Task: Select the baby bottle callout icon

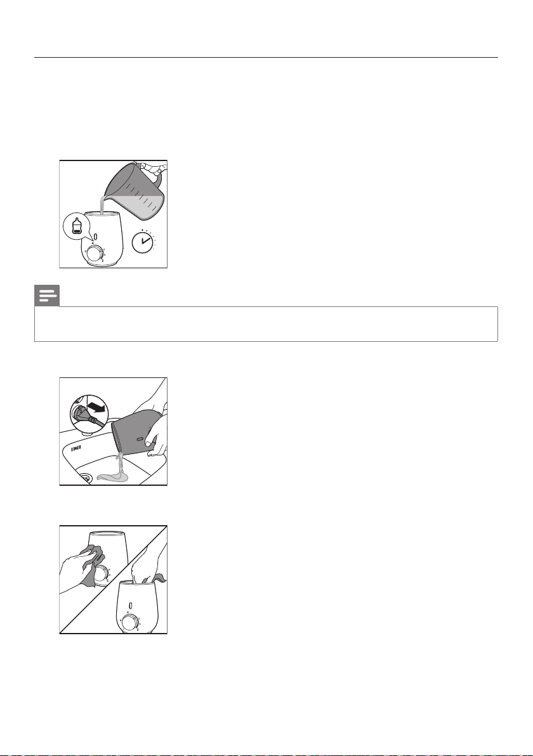Action: pos(77,226)
